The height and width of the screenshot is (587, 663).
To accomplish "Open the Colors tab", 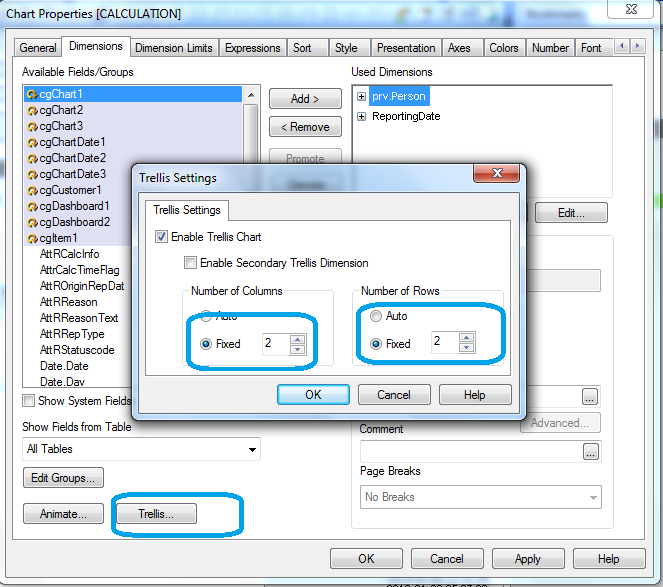I will pyautogui.click(x=504, y=48).
